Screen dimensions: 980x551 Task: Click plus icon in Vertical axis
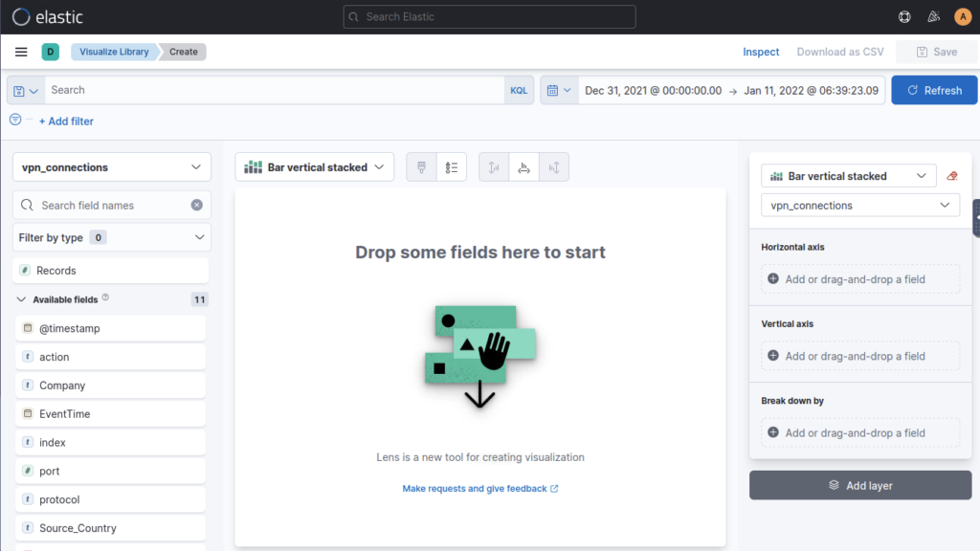[x=773, y=356]
